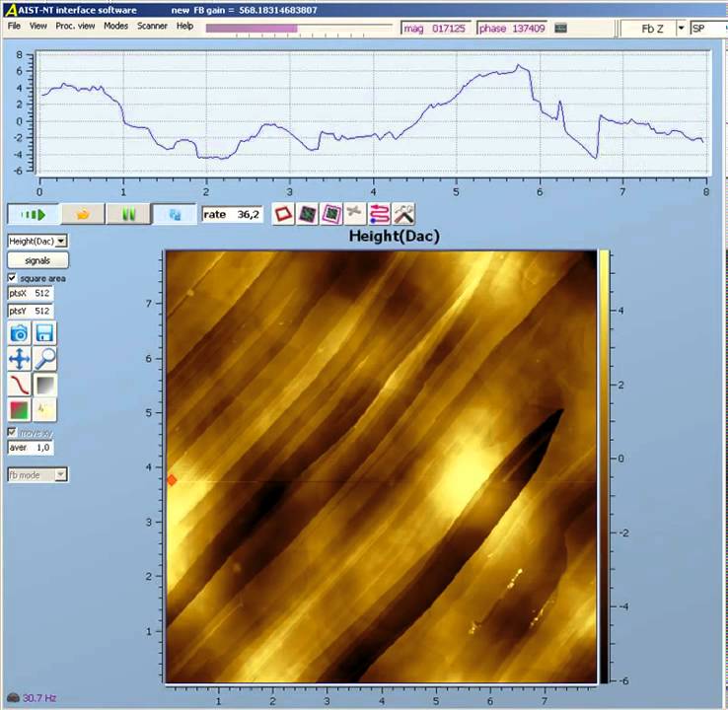Start scanning with the green play arrow button
The width and height of the screenshot is (728, 710).
(34, 214)
